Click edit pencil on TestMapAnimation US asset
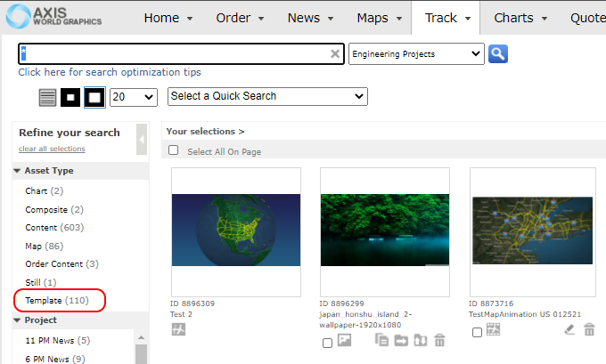Viewport: 606px width, 364px height. (570, 330)
